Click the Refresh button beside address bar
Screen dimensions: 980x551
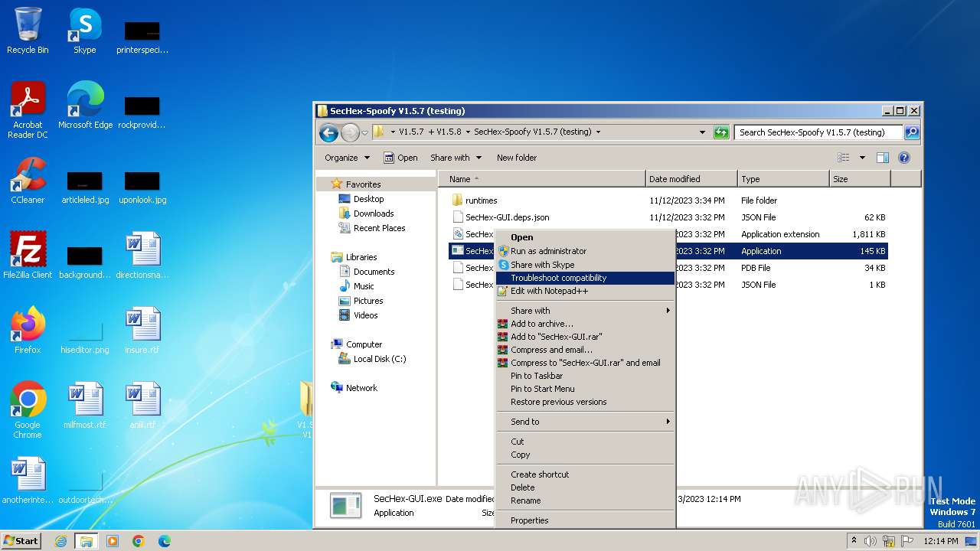pyautogui.click(x=721, y=132)
